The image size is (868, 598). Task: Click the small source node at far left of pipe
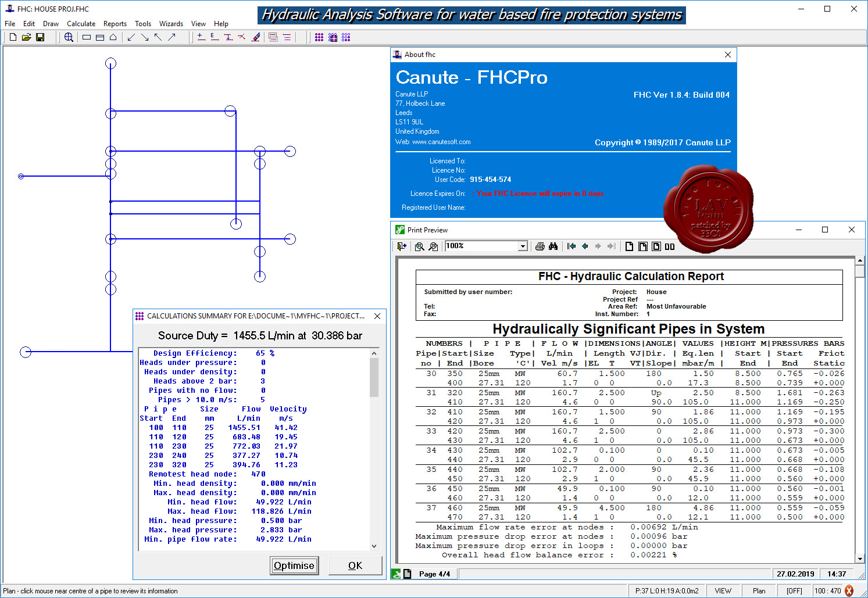(21, 176)
